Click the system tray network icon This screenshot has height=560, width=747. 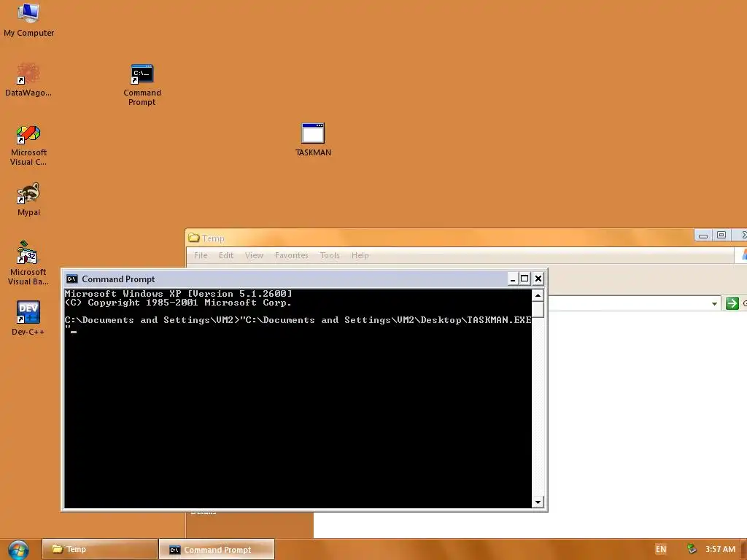[x=692, y=549]
